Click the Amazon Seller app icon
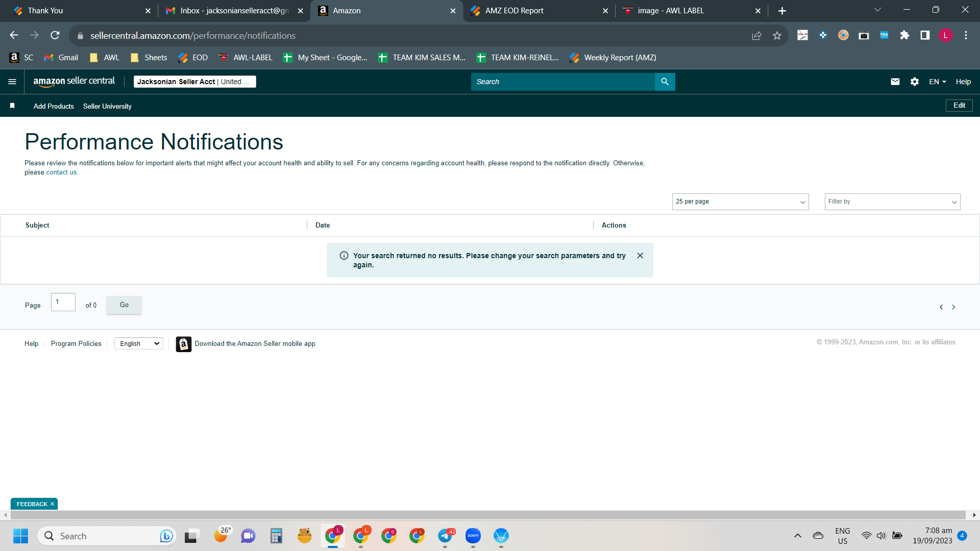Screen dimensions: 980x551 click(x=184, y=344)
